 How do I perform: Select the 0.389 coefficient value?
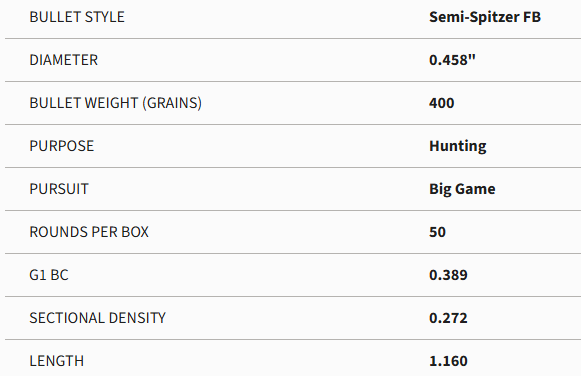(448, 275)
